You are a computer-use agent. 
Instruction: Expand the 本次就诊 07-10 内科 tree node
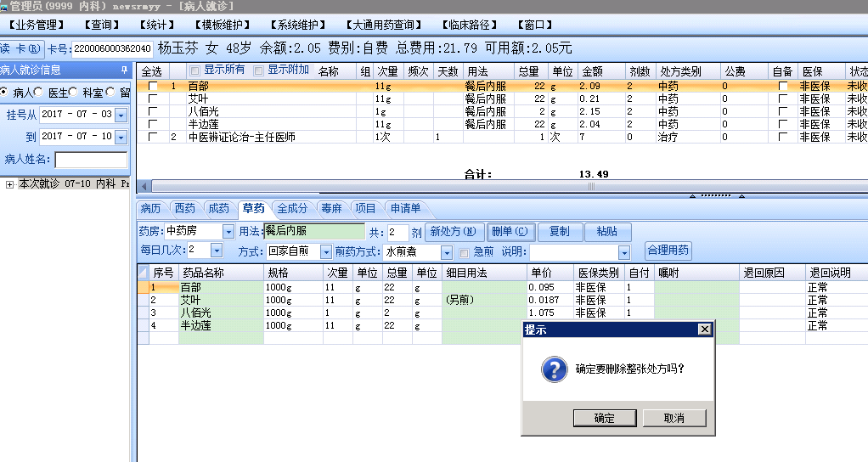coord(9,184)
